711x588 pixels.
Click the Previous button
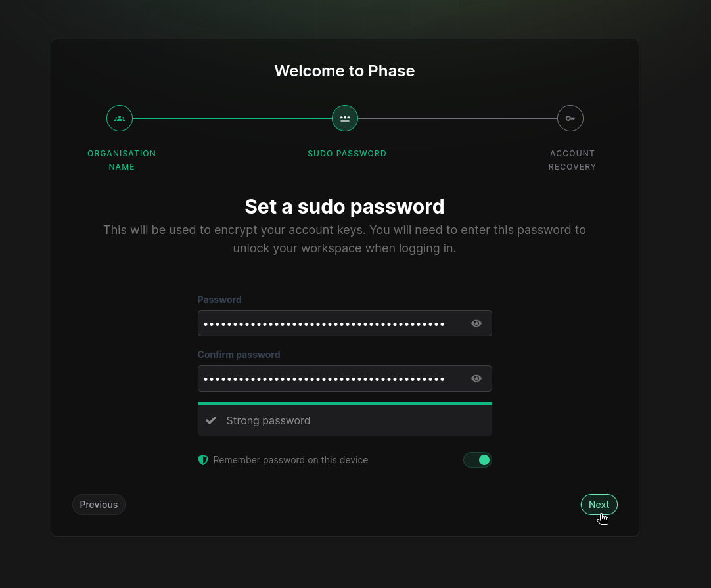[99, 504]
